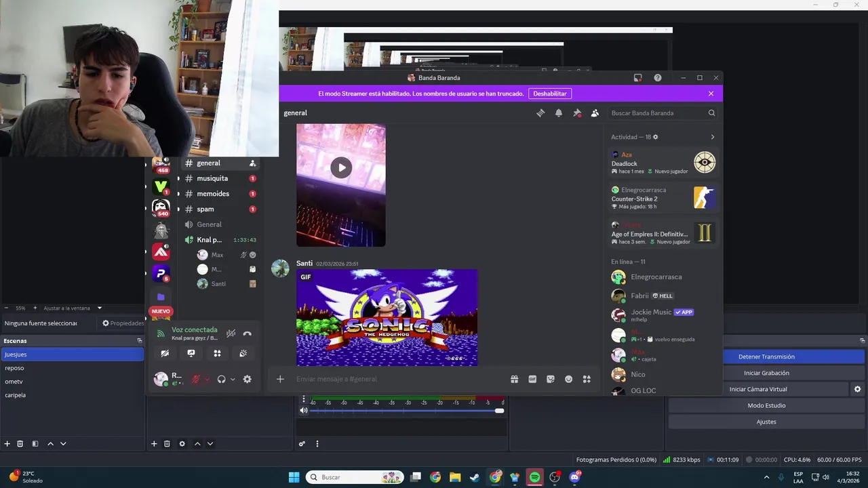Open Discord help question mark icon
Image resolution: width=868 pixels, height=488 pixels.
(x=658, y=78)
